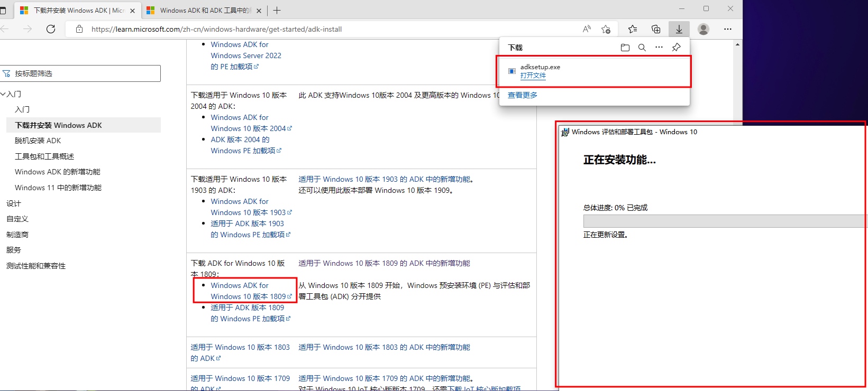The height and width of the screenshot is (391, 868).
Task: Open 工具包和工具概述 in sidebar
Action: (44, 156)
